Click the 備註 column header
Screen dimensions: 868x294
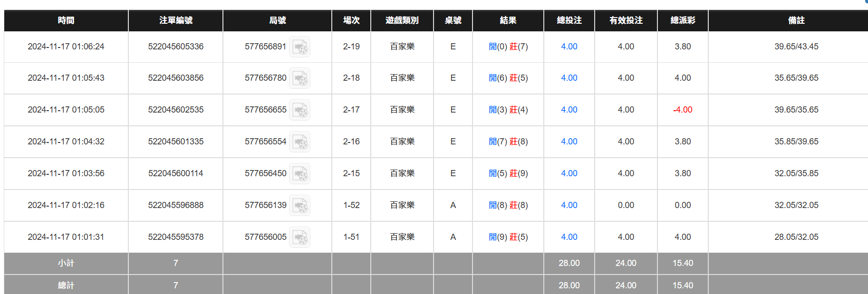[x=796, y=20]
